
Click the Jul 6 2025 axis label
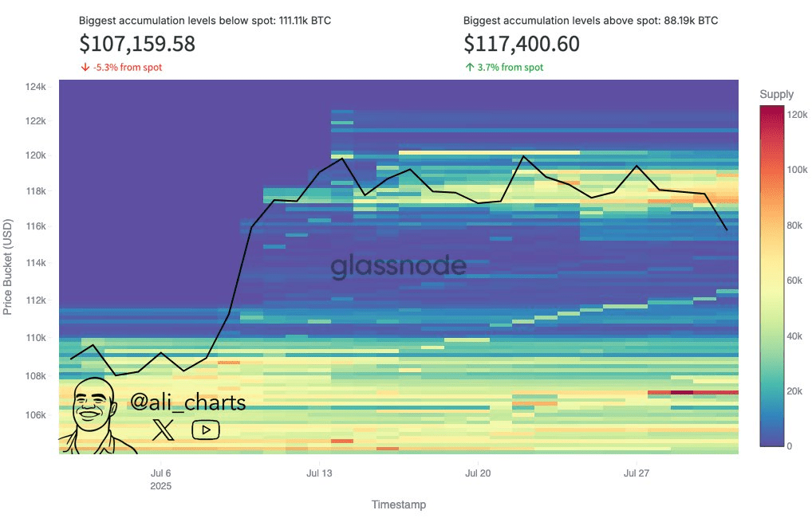coord(161,479)
